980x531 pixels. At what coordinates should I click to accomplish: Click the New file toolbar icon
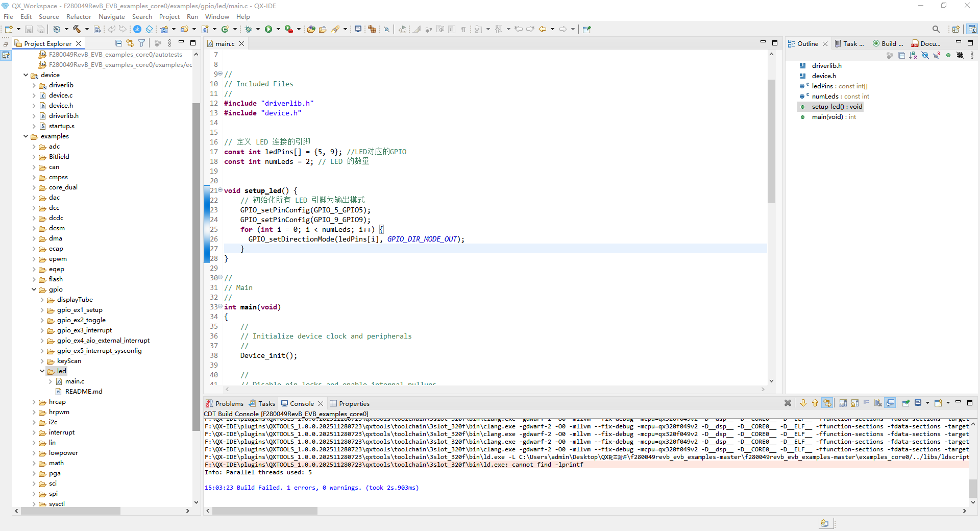9,29
